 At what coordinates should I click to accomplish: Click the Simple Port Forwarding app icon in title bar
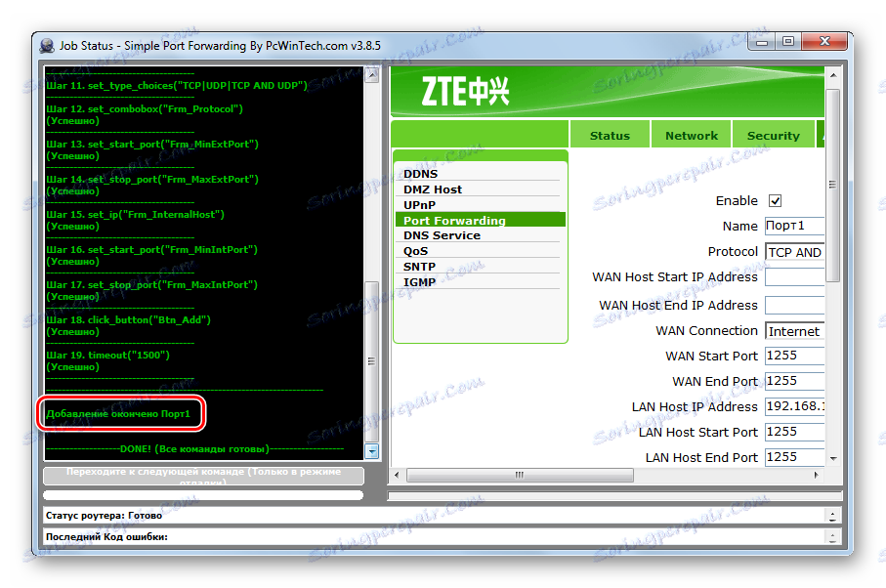[47, 46]
